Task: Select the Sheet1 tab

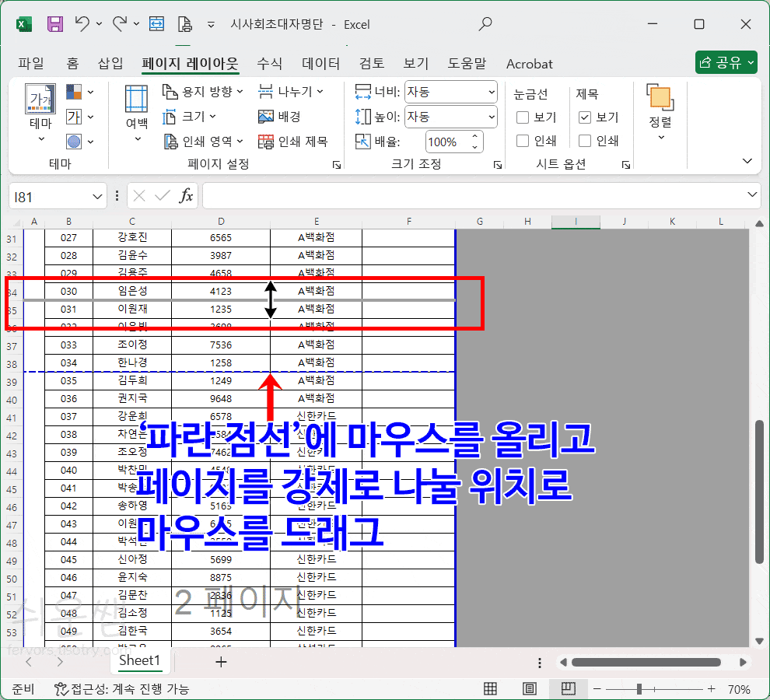Action: 139,660
